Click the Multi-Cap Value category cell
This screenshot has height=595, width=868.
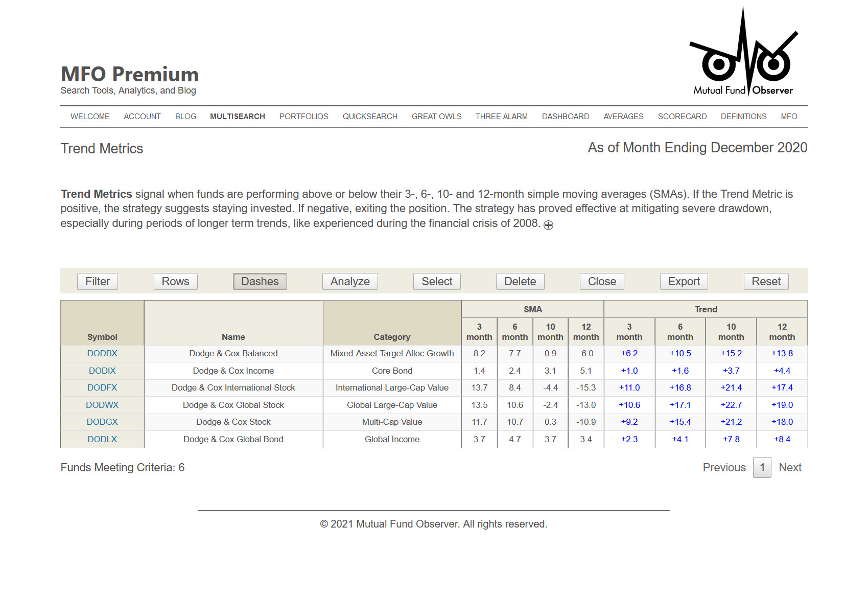point(392,422)
